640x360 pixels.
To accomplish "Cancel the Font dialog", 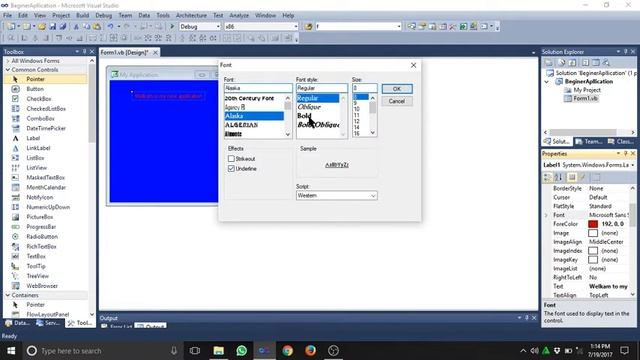I will click(x=397, y=101).
